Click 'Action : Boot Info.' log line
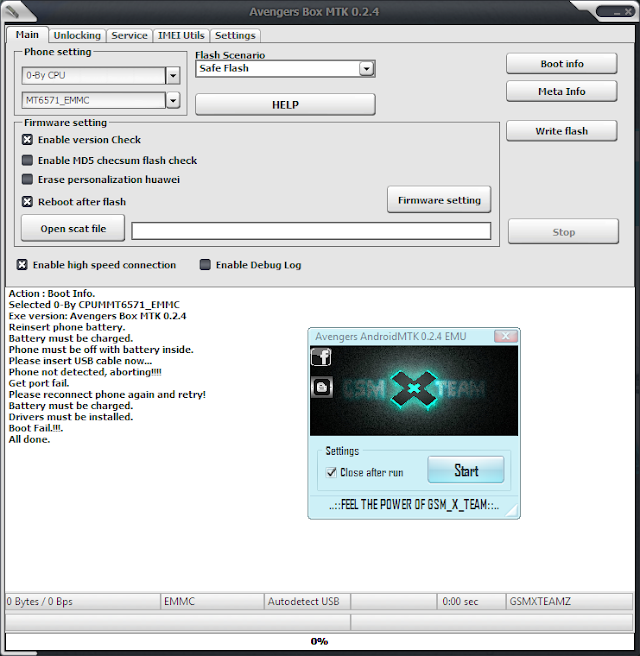 coord(52,294)
